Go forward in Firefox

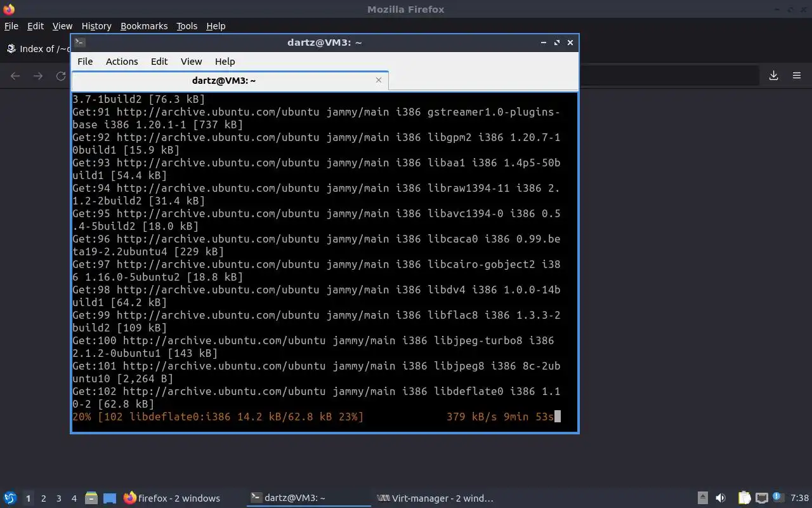point(38,76)
